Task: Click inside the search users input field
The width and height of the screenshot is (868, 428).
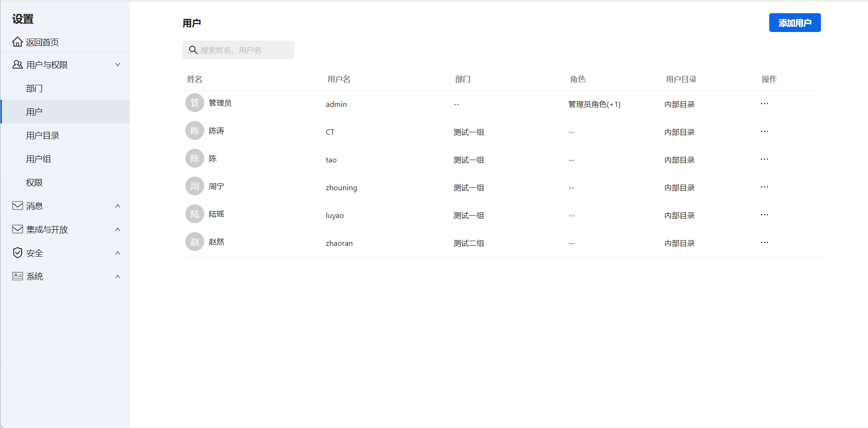Action: tap(245, 49)
